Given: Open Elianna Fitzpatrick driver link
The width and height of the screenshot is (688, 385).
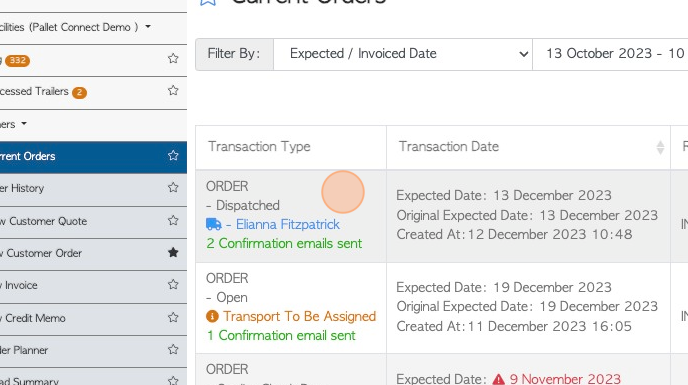Looking at the screenshot, I should (x=288, y=224).
